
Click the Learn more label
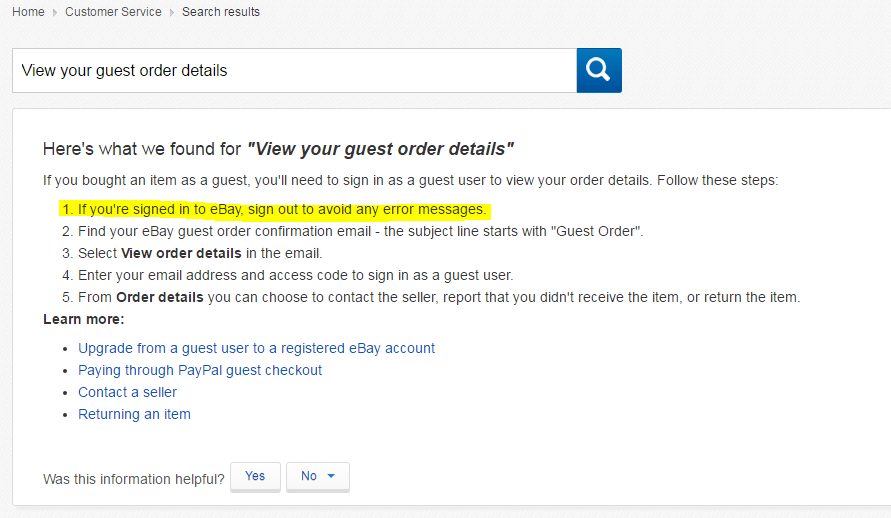(x=84, y=319)
